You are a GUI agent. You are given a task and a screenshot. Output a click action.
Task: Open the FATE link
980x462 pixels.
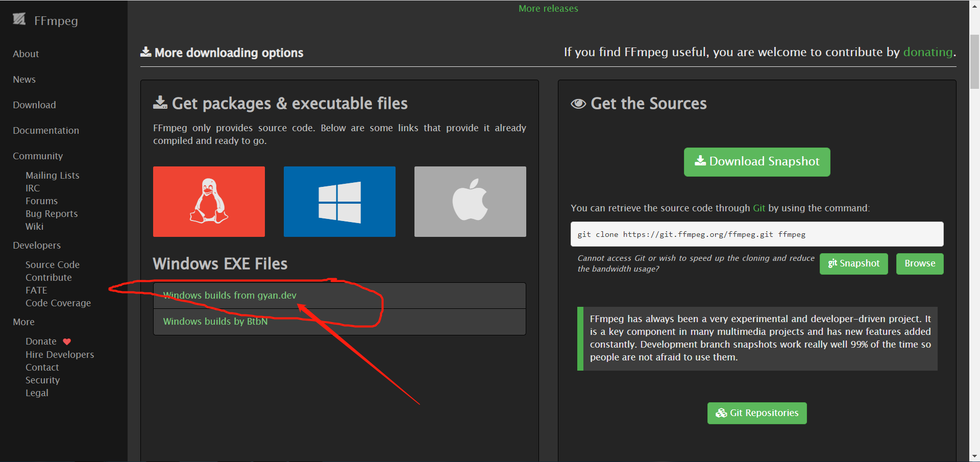[x=36, y=290]
